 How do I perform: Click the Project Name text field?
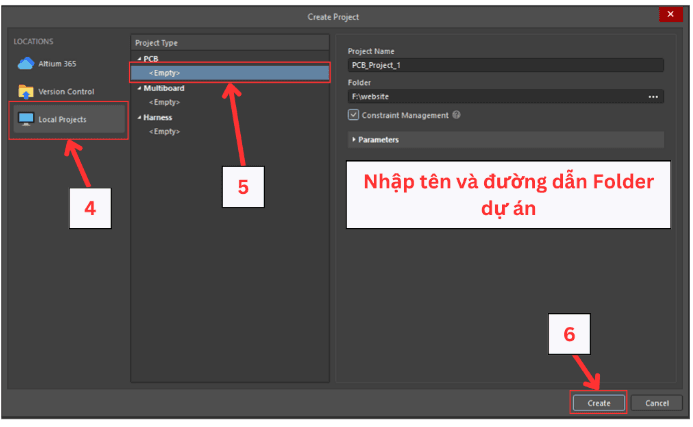point(504,65)
